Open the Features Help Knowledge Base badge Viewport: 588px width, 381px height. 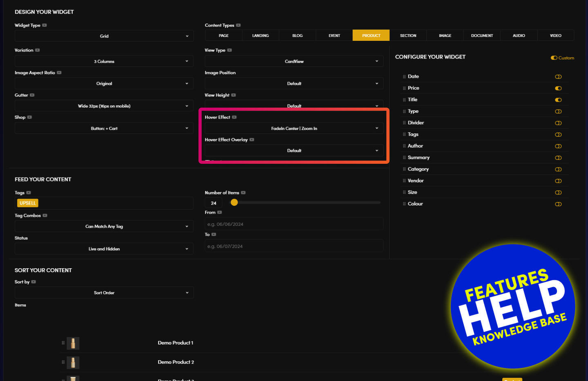pos(513,306)
